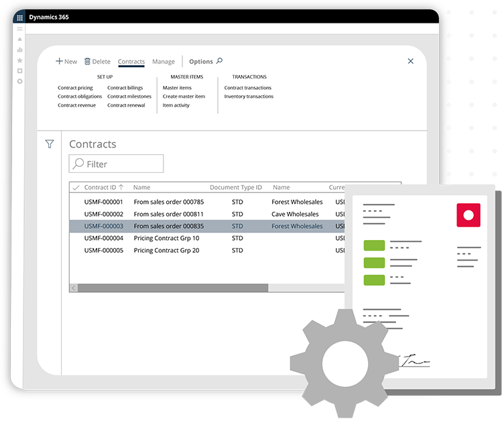The image size is (504, 421).
Task: Click the horizontal scrollbar thumb of the grid
Action: [x=173, y=288]
